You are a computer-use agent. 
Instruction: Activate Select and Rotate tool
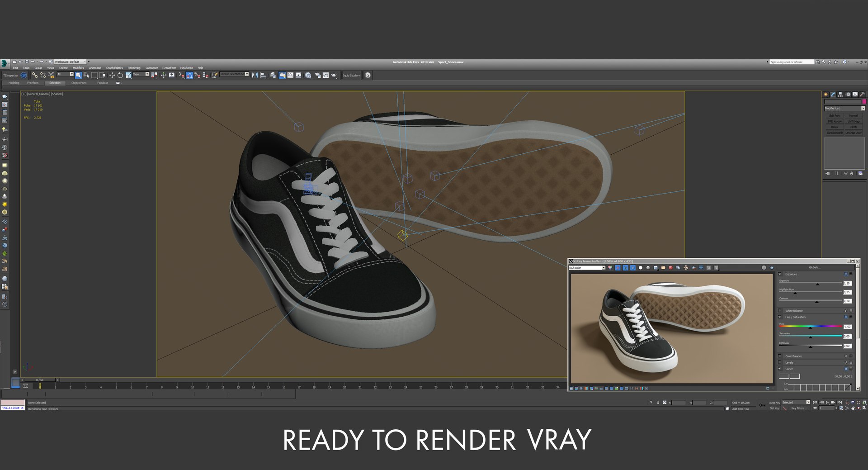tap(120, 76)
